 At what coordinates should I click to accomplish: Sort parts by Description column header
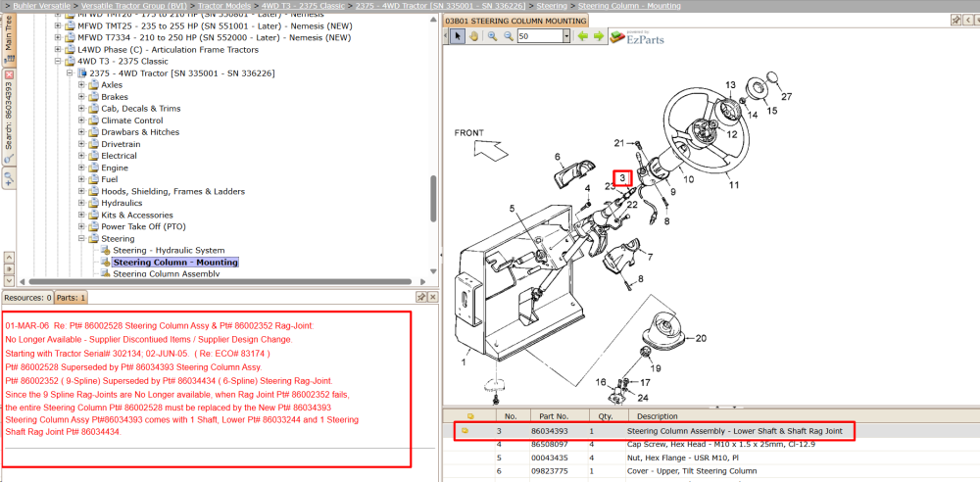[657, 415]
